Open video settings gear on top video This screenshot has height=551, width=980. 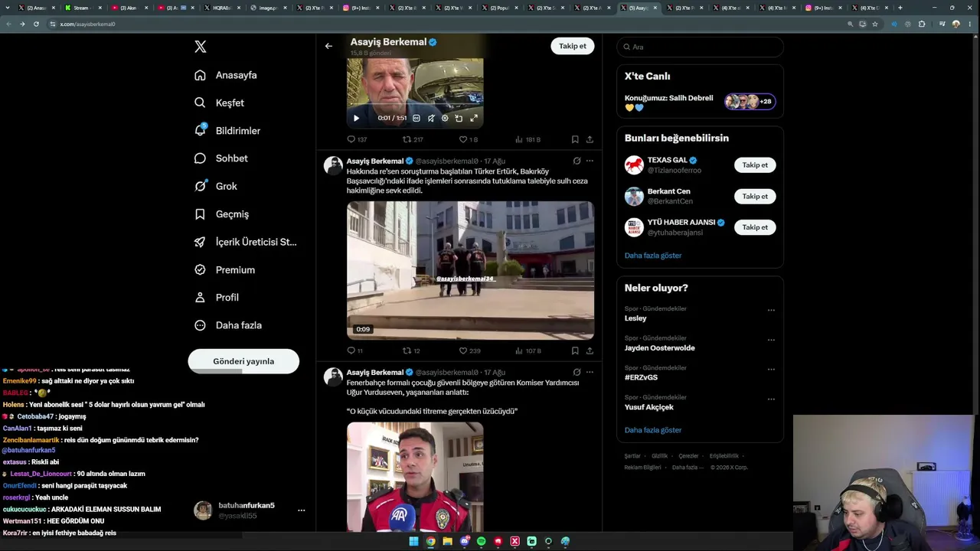445,118
